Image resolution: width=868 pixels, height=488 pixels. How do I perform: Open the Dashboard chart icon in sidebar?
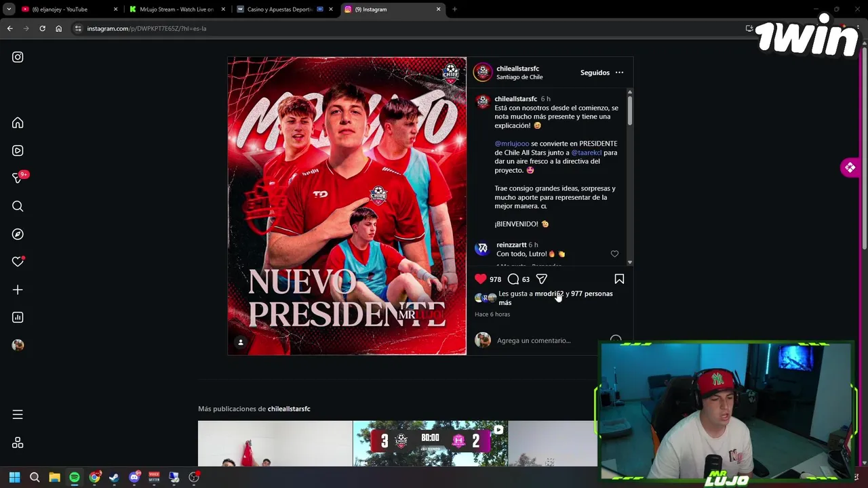pyautogui.click(x=18, y=317)
